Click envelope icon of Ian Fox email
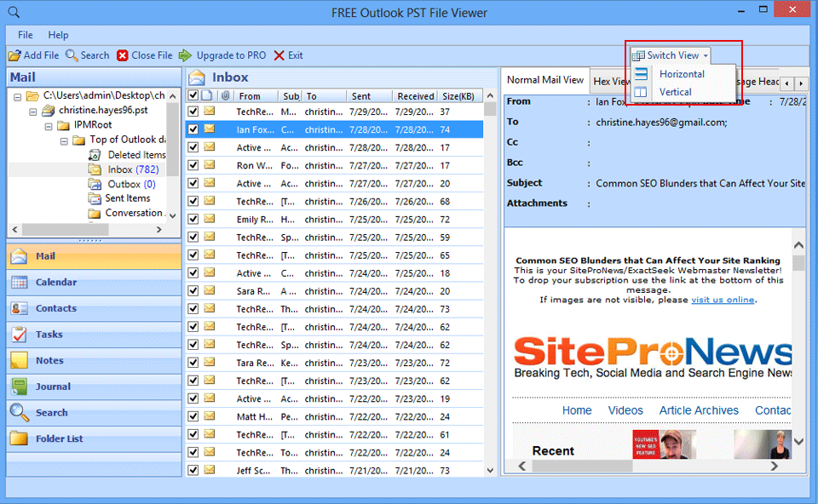The width and height of the screenshot is (818, 504). [210, 129]
